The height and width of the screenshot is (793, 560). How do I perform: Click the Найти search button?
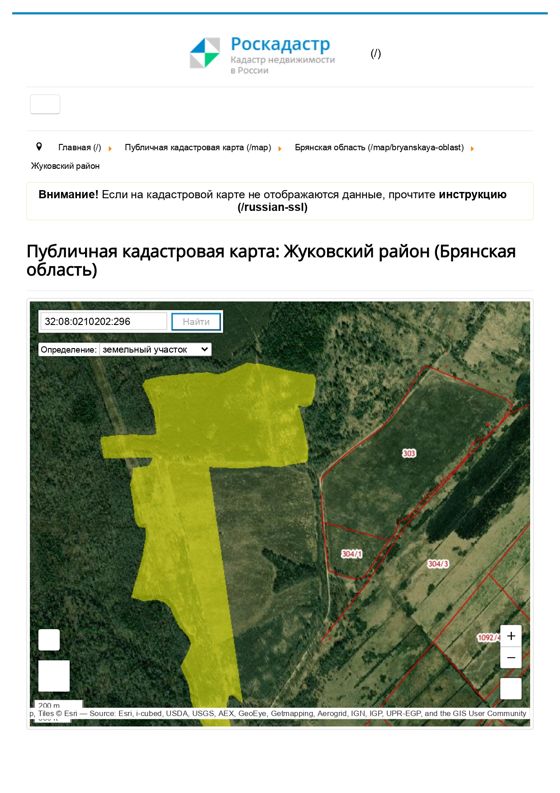tap(196, 322)
